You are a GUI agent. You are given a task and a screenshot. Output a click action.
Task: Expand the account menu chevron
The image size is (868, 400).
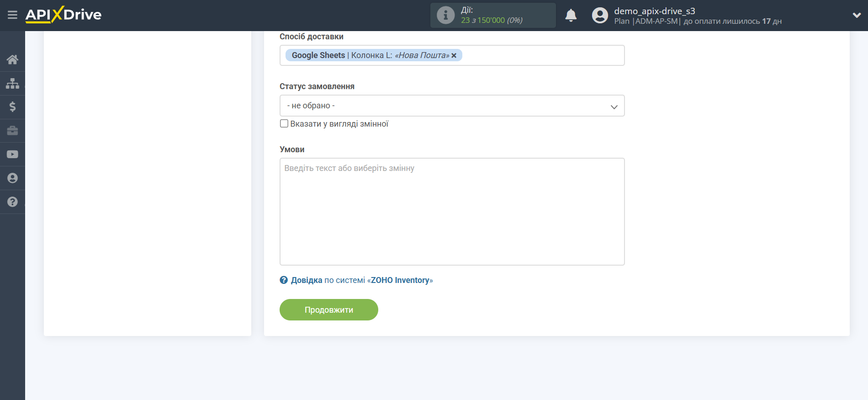pyautogui.click(x=857, y=15)
